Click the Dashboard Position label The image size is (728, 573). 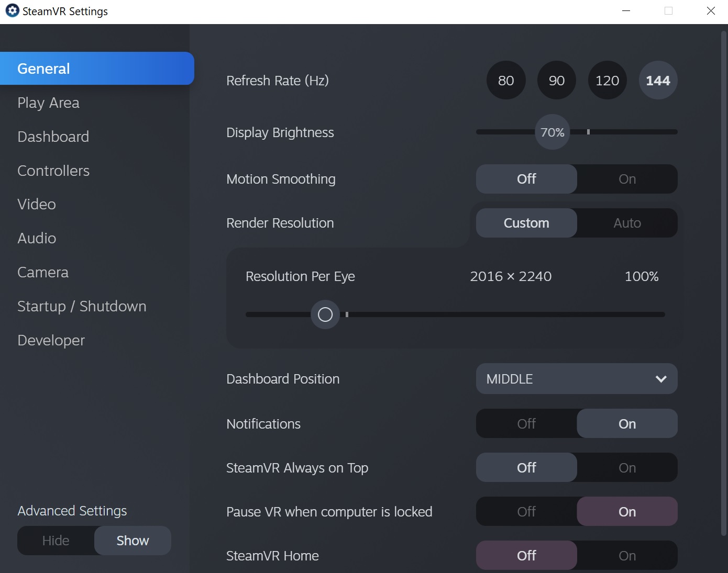283,379
